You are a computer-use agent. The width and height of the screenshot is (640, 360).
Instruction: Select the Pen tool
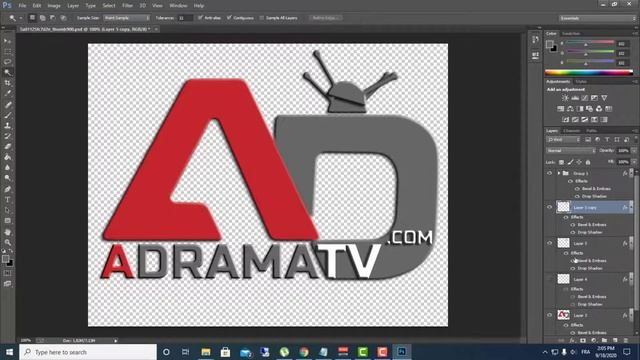(7, 189)
